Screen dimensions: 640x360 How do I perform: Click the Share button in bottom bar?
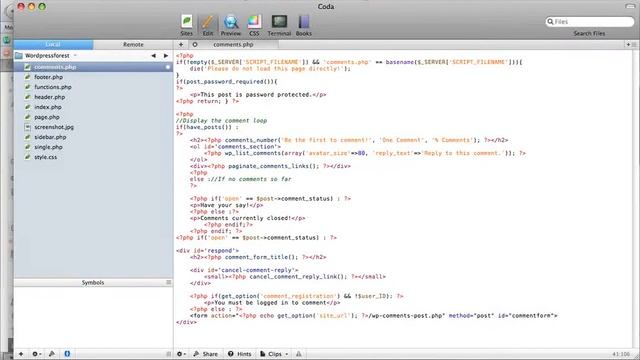pos(205,354)
